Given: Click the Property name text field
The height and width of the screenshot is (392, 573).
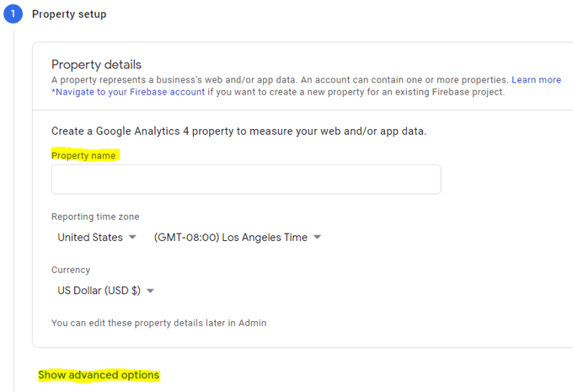Looking at the screenshot, I should [245, 180].
